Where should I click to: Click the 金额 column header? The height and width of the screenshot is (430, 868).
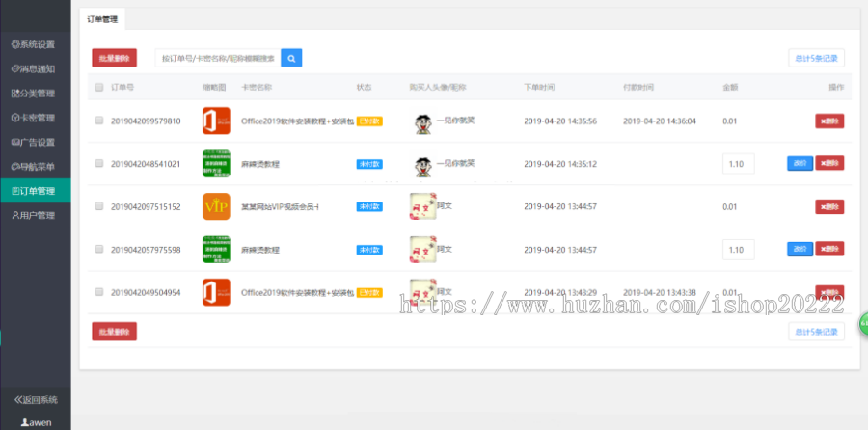(730, 88)
